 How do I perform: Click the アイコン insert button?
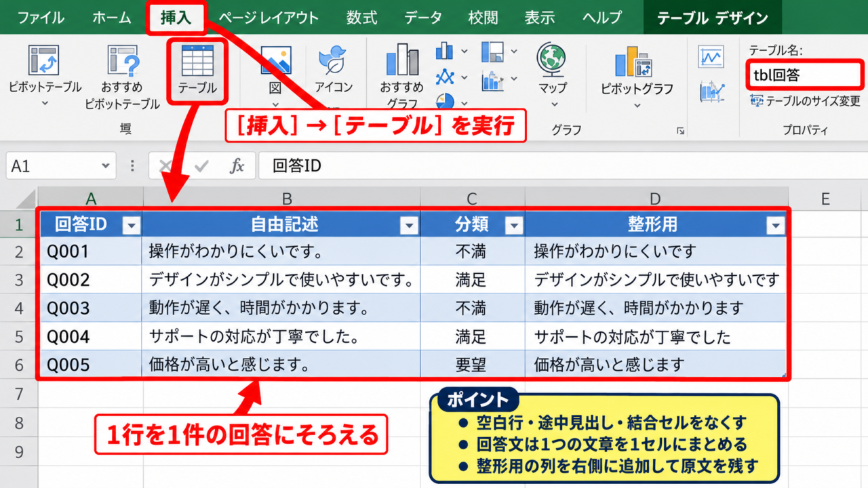click(334, 61)
